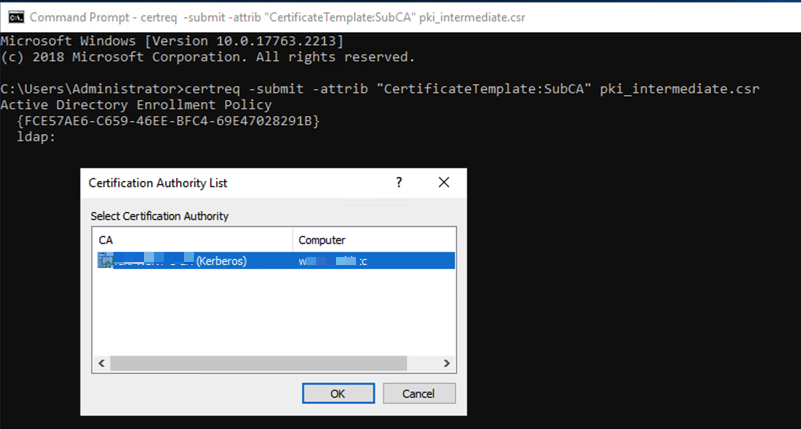Click the certificate icon beside the Kerberos entry
The height and width of the screenshot is (429, 801).
pyautogui.click(x=104, y=261)
